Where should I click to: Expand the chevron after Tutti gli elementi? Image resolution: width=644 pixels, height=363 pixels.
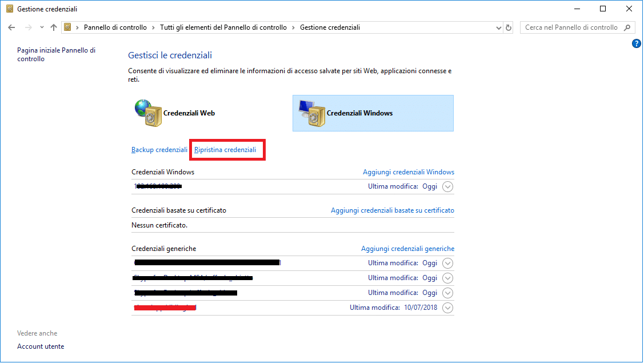(x=293, y=27)
